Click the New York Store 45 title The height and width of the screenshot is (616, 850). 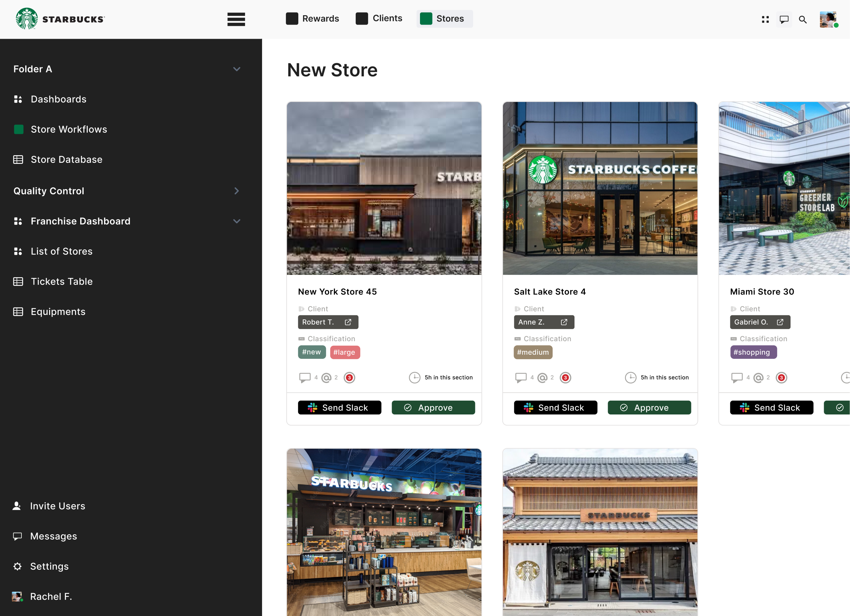[337, 291]
